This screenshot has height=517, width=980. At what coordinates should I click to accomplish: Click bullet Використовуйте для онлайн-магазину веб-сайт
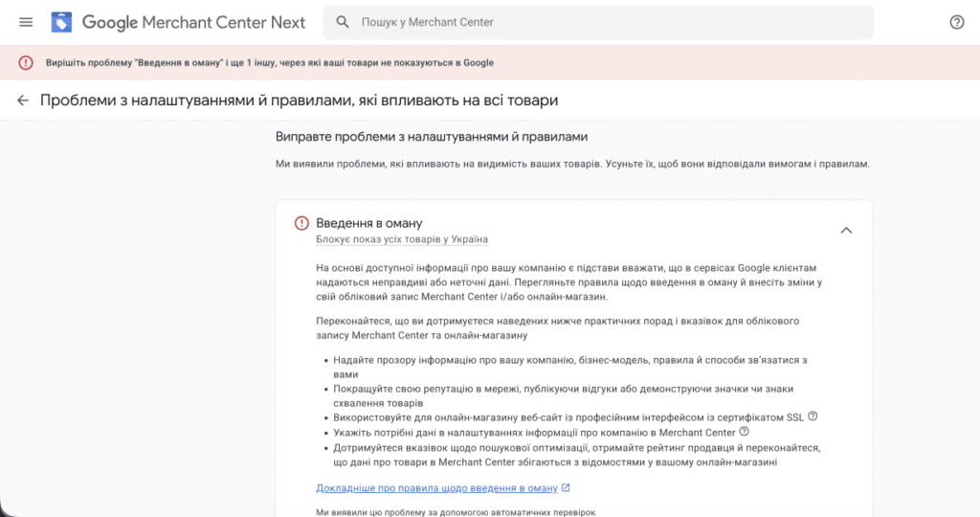tap(568, 417)
